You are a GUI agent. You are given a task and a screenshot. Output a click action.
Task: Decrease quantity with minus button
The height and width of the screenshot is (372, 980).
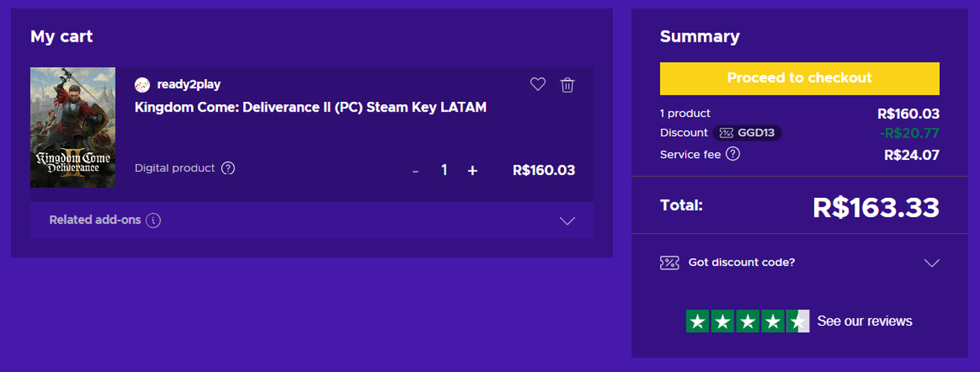(x=415, y=171)
